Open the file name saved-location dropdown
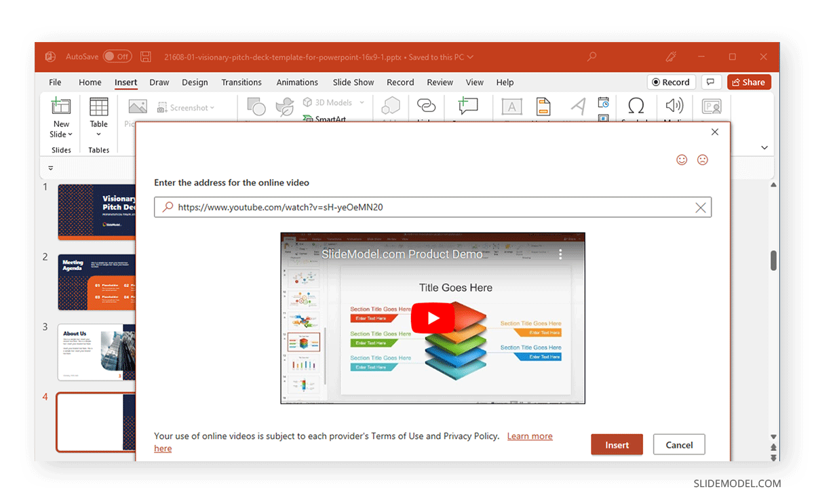814x504 pixels. point(470,57)
